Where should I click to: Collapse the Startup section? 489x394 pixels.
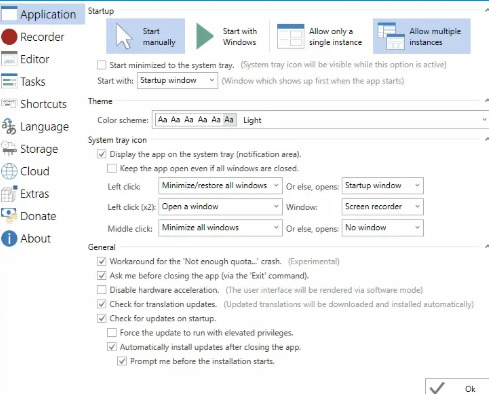pyautogui.click(x=487, y=11)
